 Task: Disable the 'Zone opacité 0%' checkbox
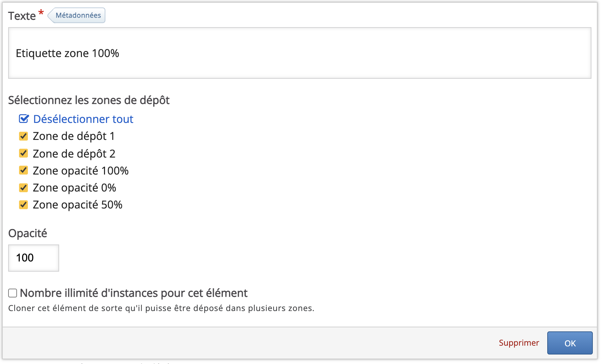pyautogui.click(x=23, y=187)
